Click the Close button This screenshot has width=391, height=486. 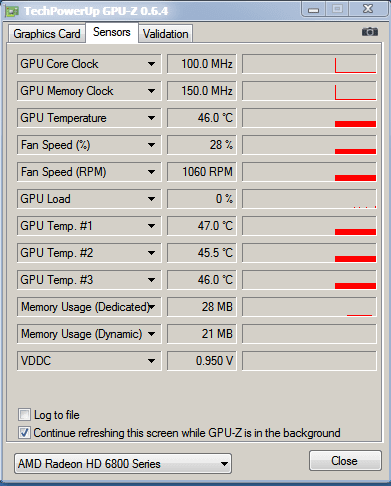(345, 461)
